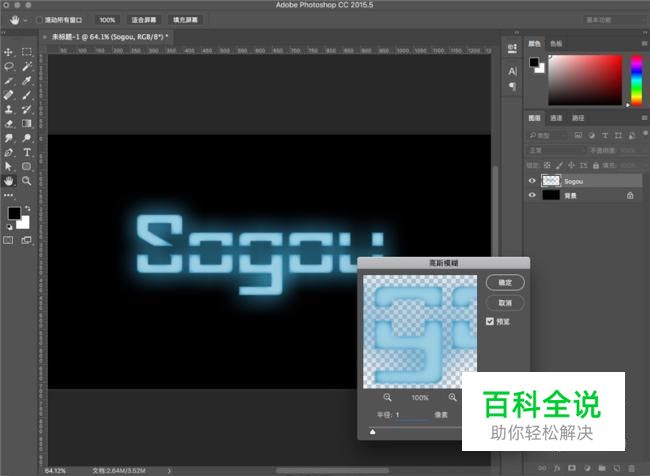Select the Zoom tool in toolbar

point(27,181)
